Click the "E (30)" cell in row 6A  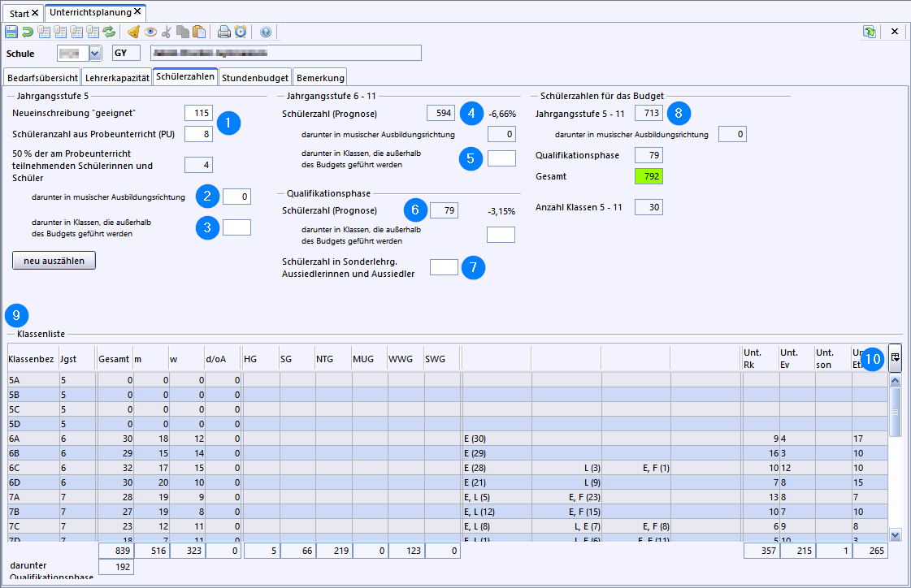click(497, 439)
